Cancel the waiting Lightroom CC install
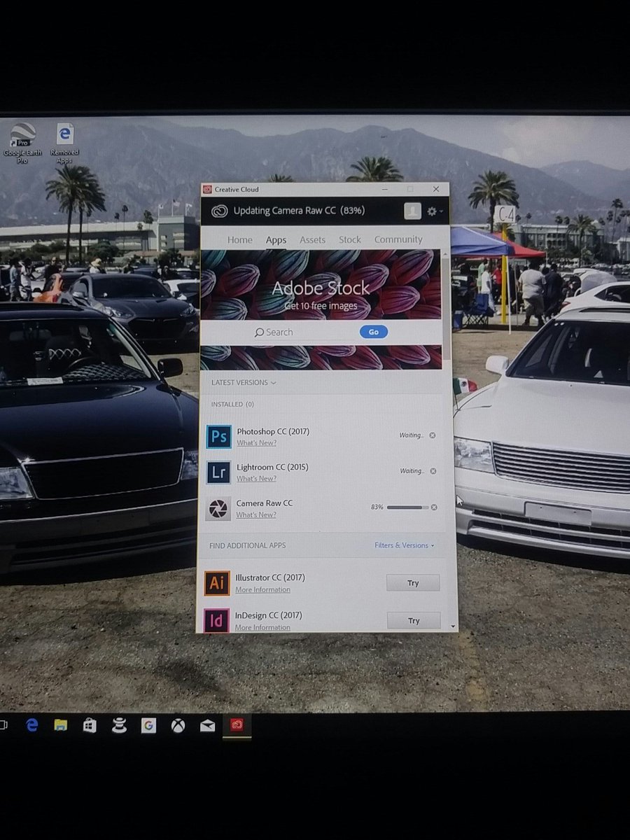The height and width of the screenshot is (840, 630). [433, 471]
